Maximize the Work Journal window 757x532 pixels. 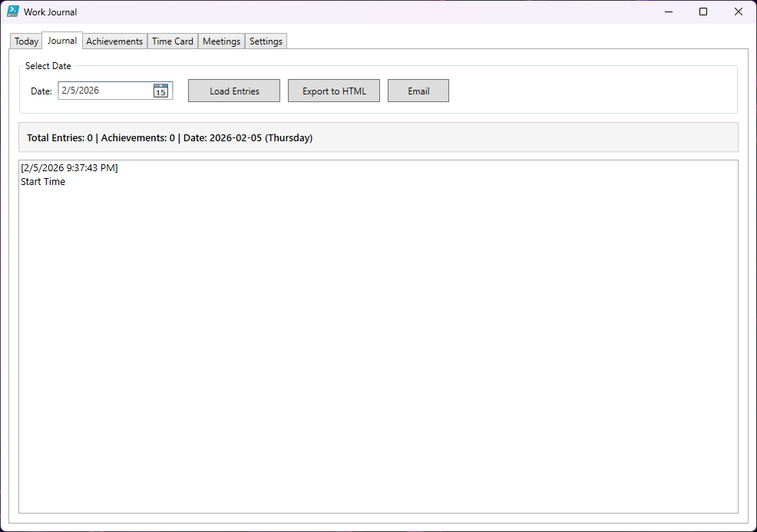tap(703, 12)
